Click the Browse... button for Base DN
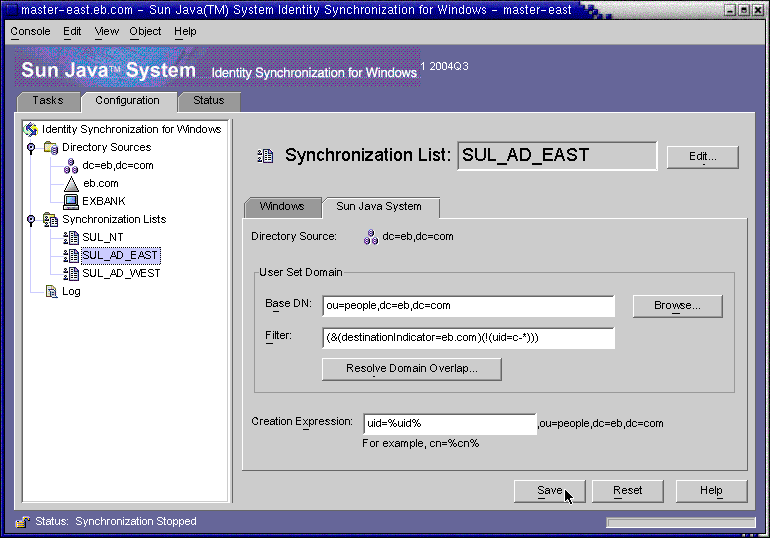 click(x=678, y=306)
